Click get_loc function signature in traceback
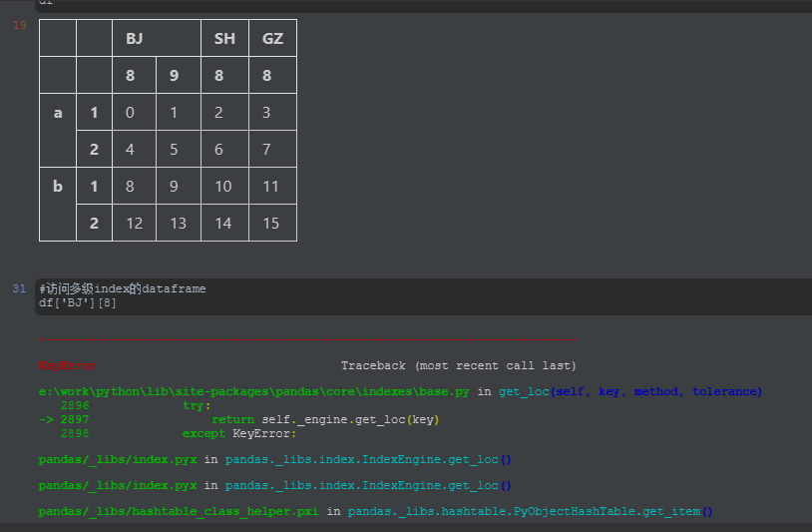This screenshot has height=532, width=812. point(630,391)
